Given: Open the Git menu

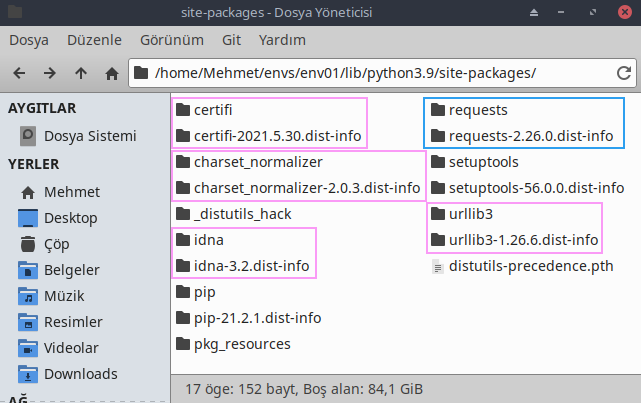Looking at the screenshot, I should click(x=231, y=40).
